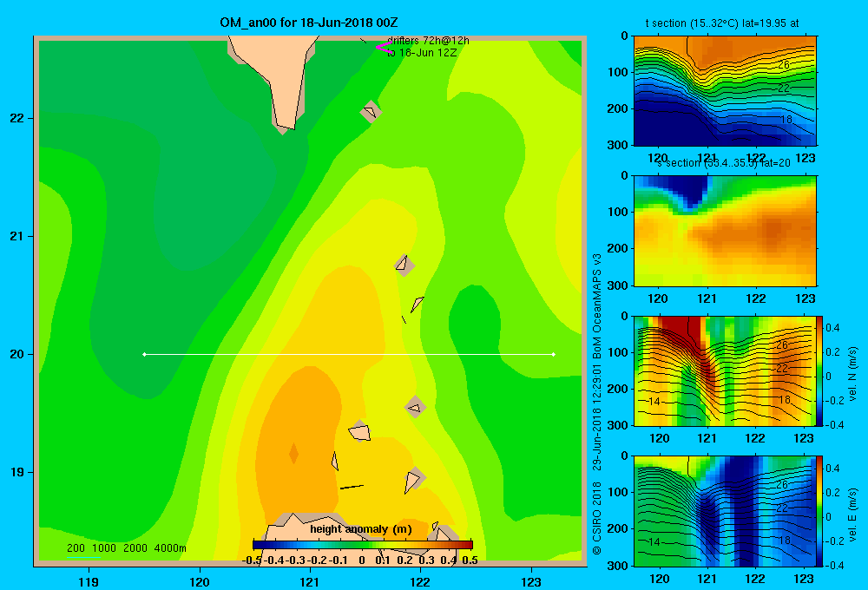Click the vertical '© CSIRO 2018' copyright text

click(596, 518)
